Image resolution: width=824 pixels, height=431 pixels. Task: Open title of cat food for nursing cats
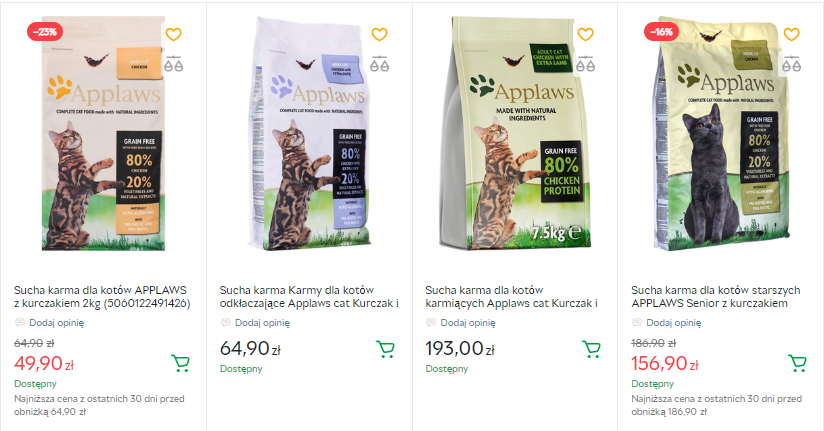point(511,296)
